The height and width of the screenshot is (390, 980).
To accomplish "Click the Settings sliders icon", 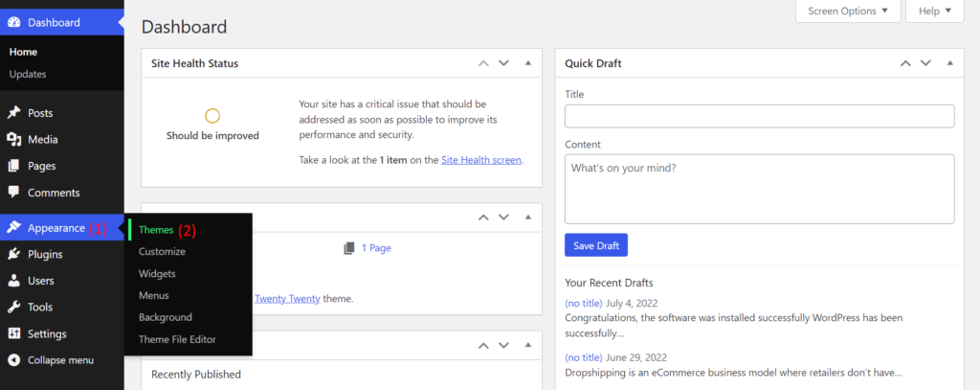I will click(13, 333).
